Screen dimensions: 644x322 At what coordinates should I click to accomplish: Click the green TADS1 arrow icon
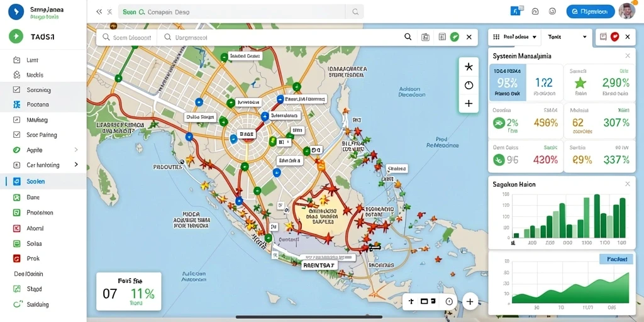point(16,36)
